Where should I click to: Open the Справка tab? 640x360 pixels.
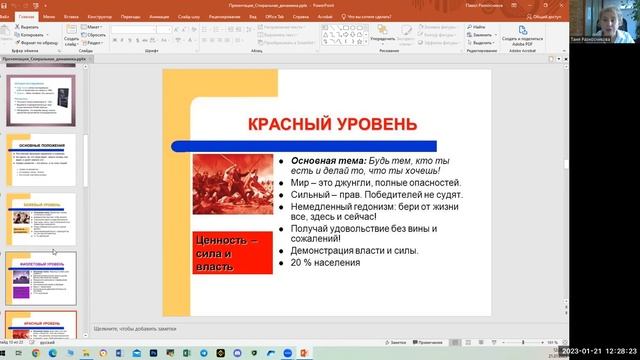(300, 17)
